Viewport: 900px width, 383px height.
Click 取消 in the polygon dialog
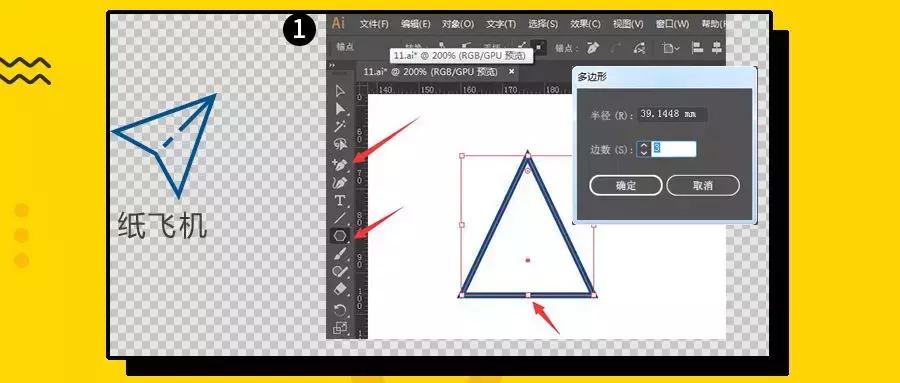pyautogui.click(x=703, y=185)
